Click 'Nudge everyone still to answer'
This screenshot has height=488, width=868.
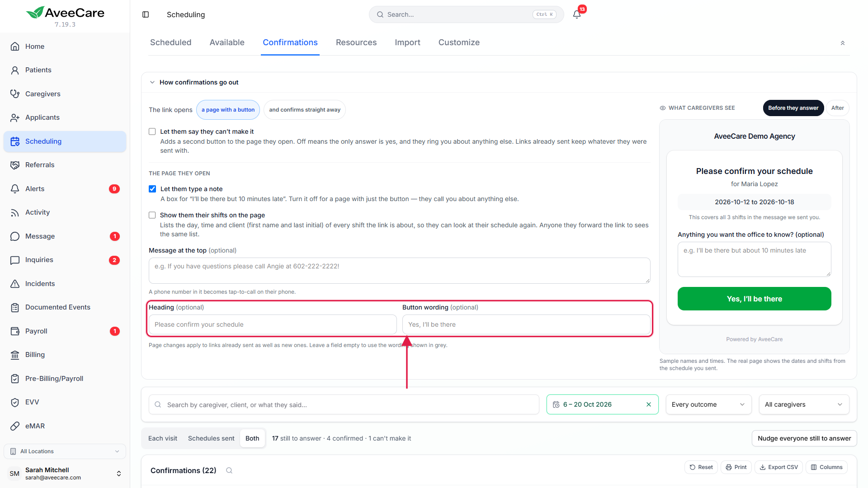(804, 438)
